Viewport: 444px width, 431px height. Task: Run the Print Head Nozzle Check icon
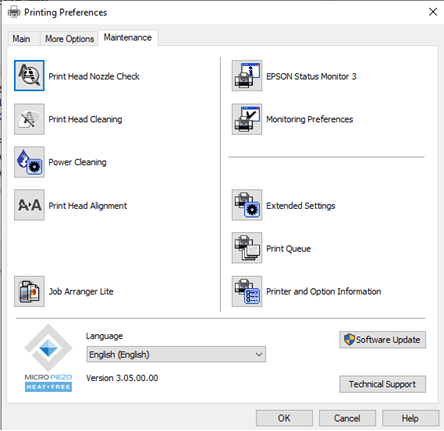[x=29, y=76]
